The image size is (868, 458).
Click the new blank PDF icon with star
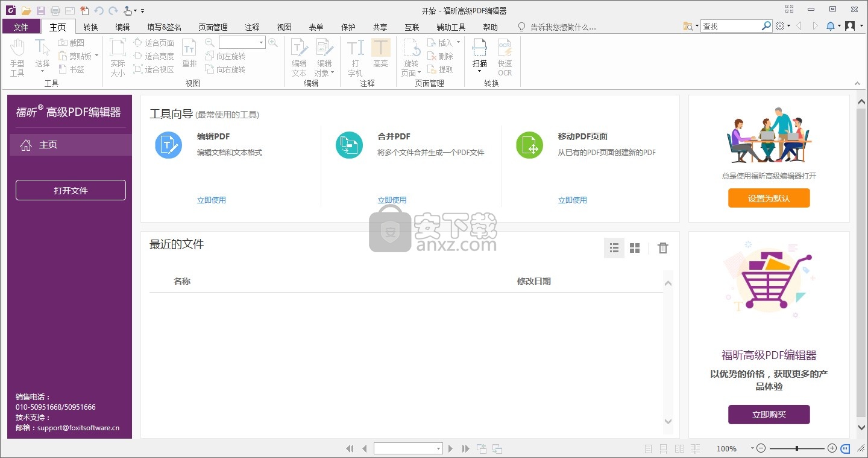tap(84, 10)
